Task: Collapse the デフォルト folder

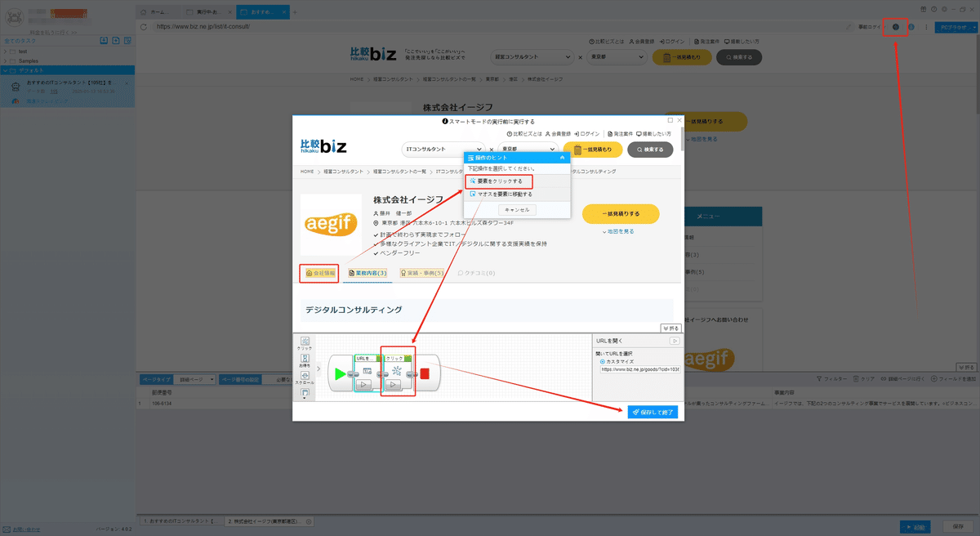Action: pyautogui.click(x=5, y=70)
